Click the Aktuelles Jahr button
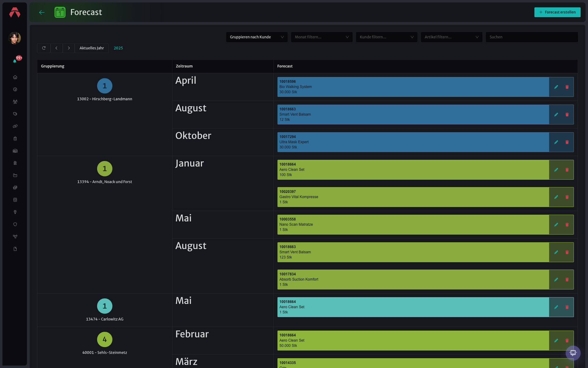The image size is (588, 368). [92, 48]
